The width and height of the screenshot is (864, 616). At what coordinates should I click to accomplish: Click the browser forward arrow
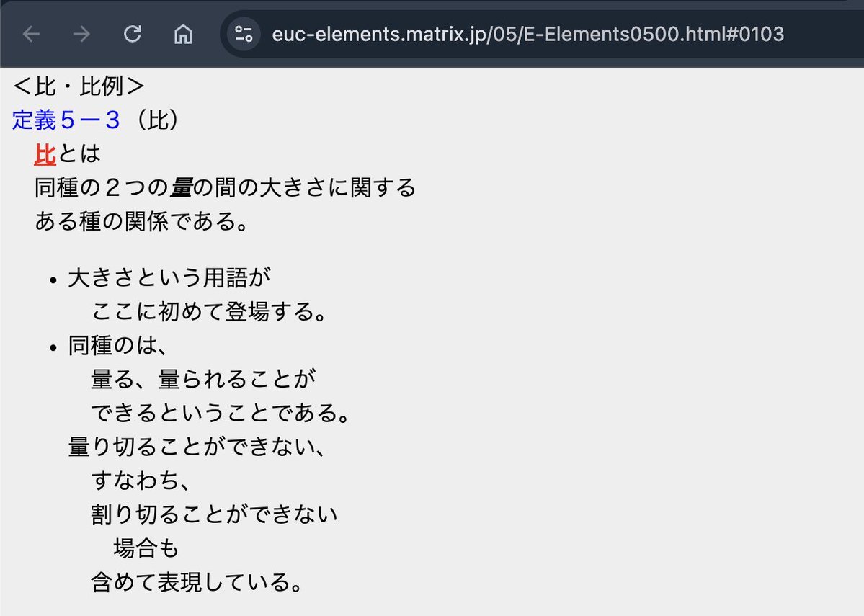(x=81, y=34)
